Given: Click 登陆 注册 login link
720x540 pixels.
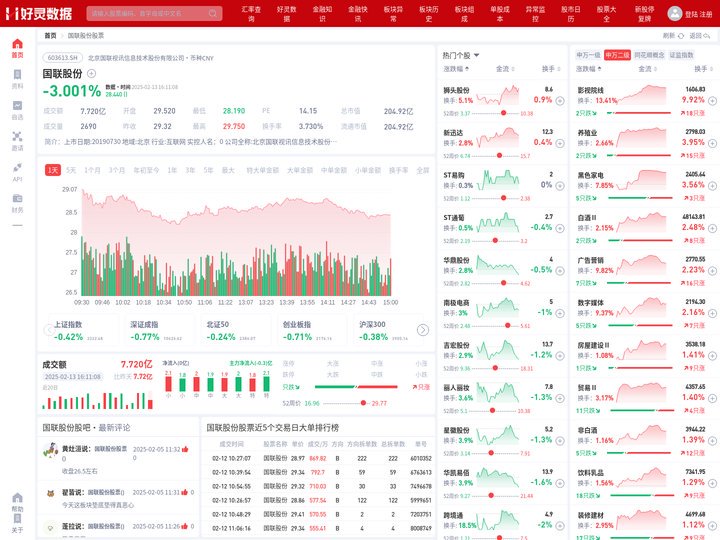Looking at the screenshot, I should tap(698, 14).
